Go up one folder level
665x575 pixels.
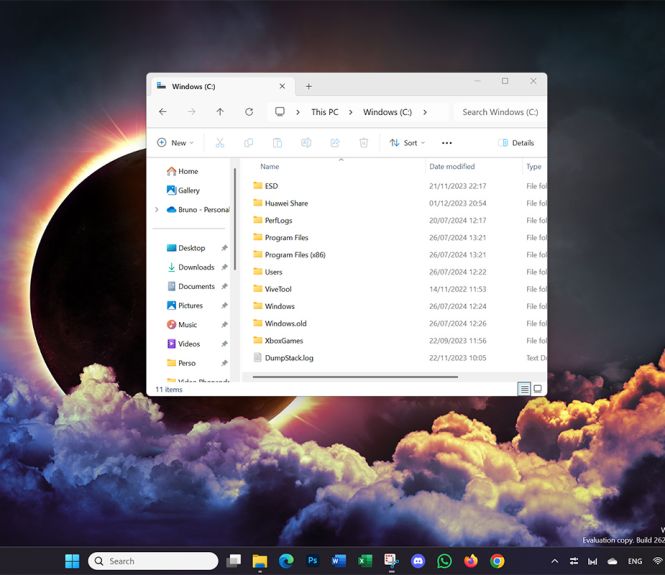220,112
